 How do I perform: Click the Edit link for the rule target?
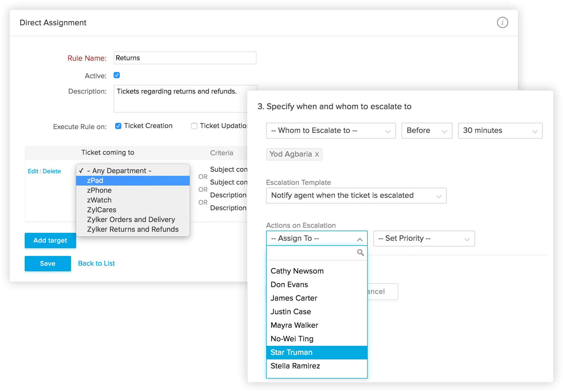pyautogui.click(x=33, y=171)
